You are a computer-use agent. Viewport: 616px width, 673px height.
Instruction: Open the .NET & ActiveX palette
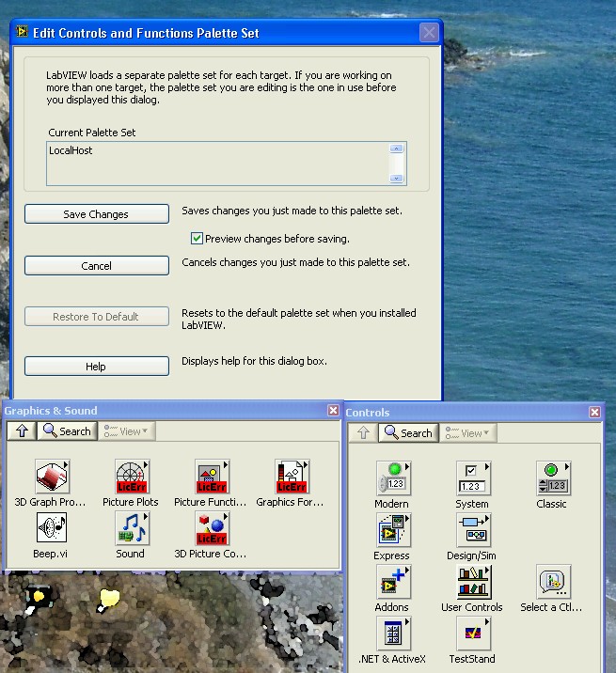coord(393,634)
